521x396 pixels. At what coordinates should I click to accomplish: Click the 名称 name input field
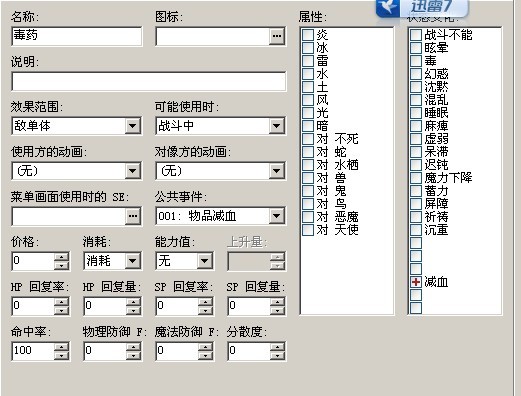click(x=77, y=36)
